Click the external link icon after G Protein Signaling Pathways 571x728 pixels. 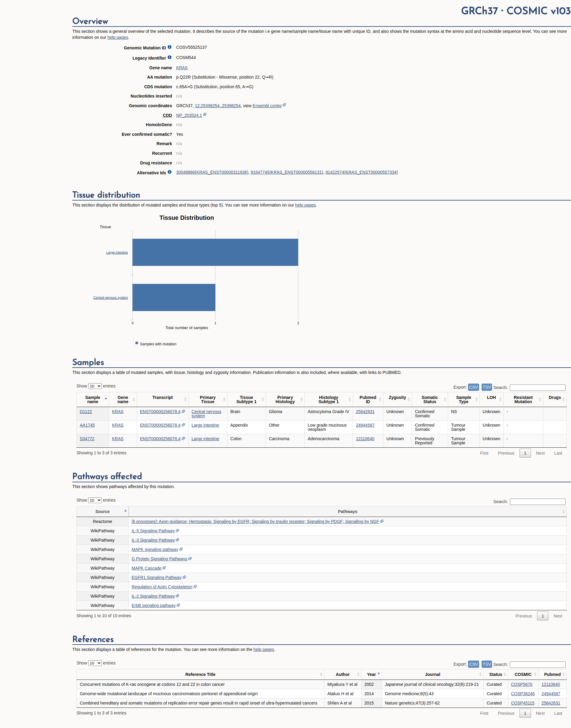[190, 558]
